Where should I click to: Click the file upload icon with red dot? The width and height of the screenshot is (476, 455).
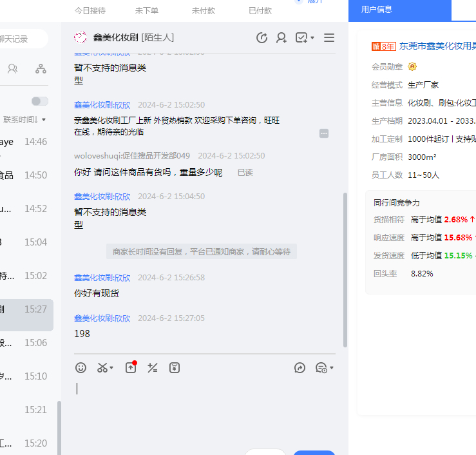click(x=131, y=367)
